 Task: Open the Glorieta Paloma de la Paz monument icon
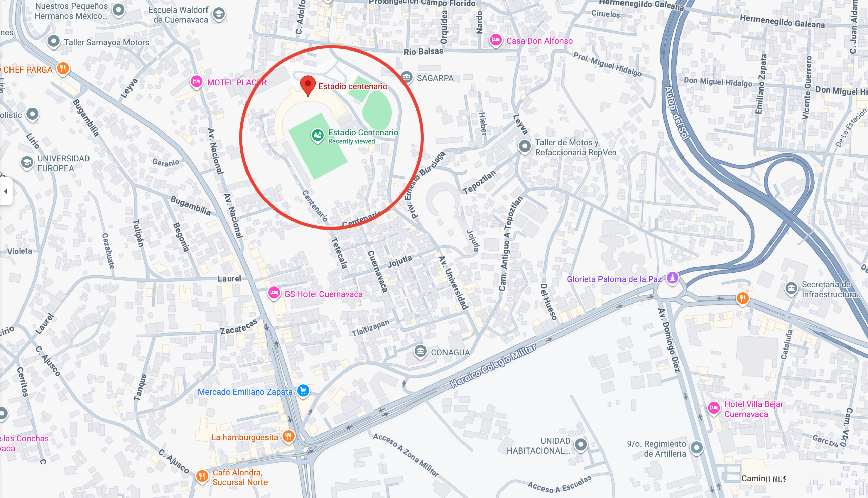click(672, 278)
